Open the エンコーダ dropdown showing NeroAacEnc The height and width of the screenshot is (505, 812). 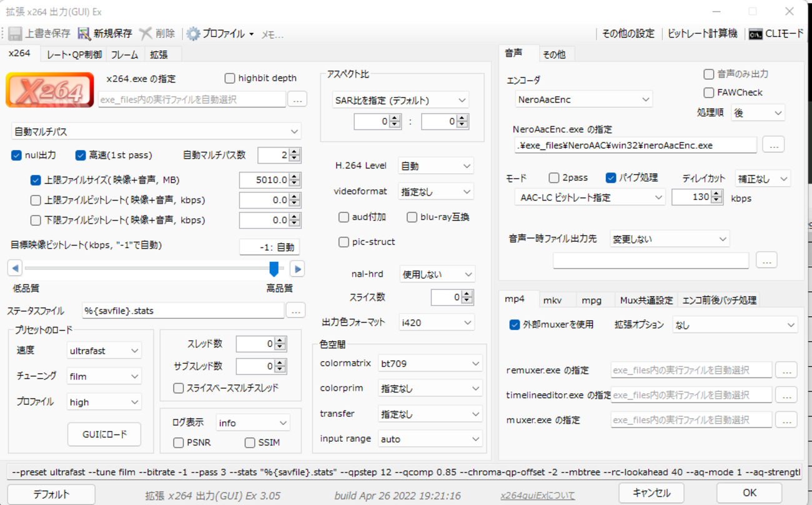tap(583, 99)
